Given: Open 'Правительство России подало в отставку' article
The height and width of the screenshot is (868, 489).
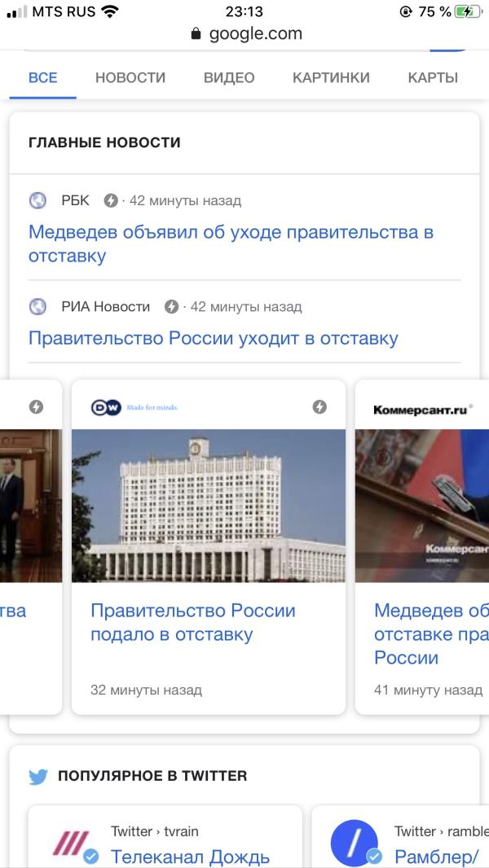Looking at the screenshot, I should [x=193, y=622].
